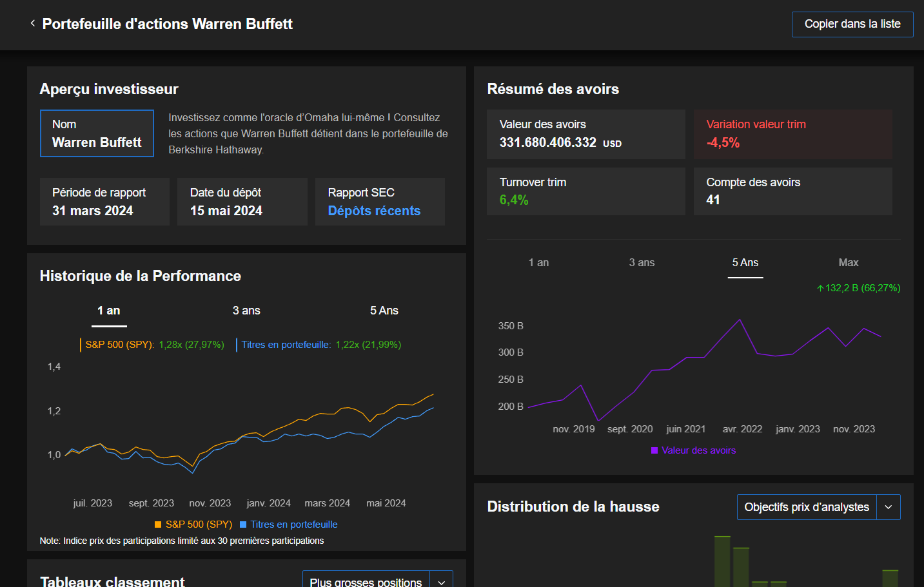Open the Objectifs prix d'analystes dropdown
Viewport: 924px width, 587px height.
click(x=807, y=507)
